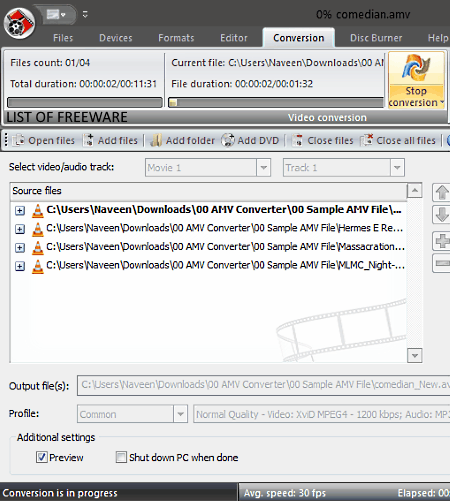Open the Help tab
The image size is (450, 501).
[438, 38]
